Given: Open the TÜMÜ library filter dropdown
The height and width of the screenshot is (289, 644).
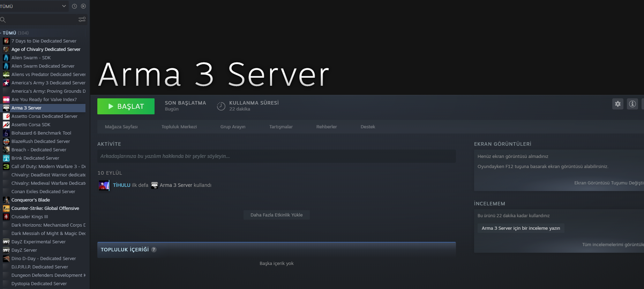Looking at the screenshot, I should 33,6.
